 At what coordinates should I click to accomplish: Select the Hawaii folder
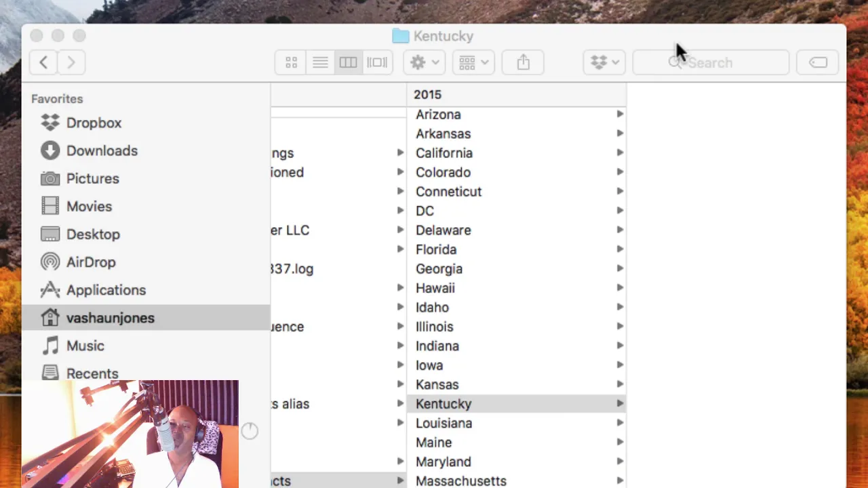[x=516, y=288]
